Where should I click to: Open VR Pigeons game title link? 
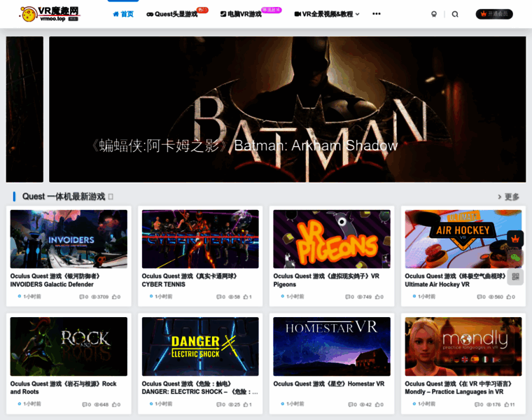point(326,280)
